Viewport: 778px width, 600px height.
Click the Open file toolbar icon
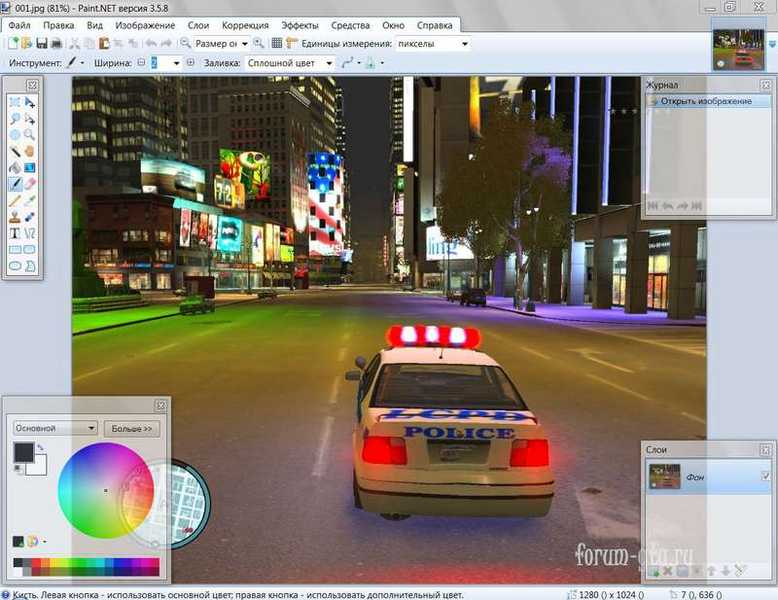click(x=26, y=44)
